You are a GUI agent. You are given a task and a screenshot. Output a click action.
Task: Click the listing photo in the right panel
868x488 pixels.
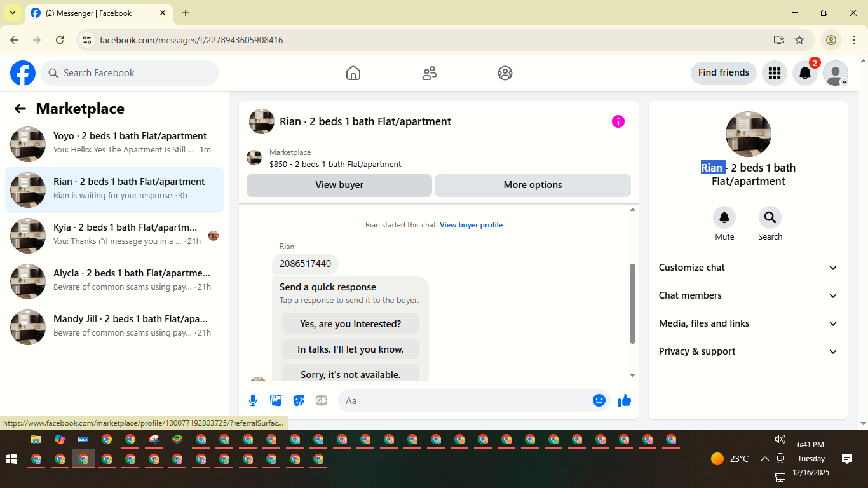click(x=749, y=134)
